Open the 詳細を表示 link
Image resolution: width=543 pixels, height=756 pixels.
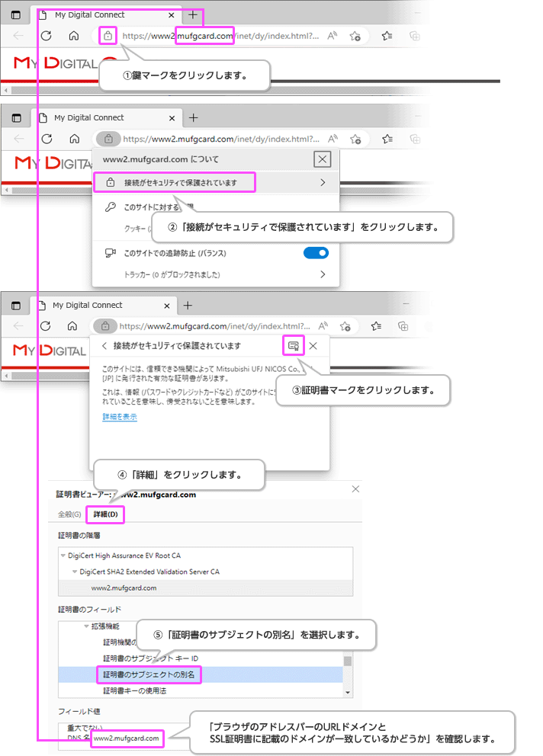point(120,417)
